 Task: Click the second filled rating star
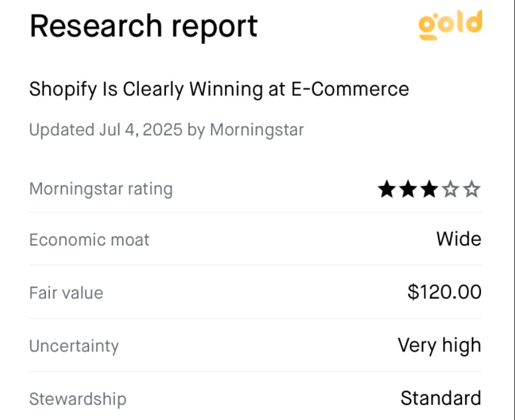coord(408,189)
